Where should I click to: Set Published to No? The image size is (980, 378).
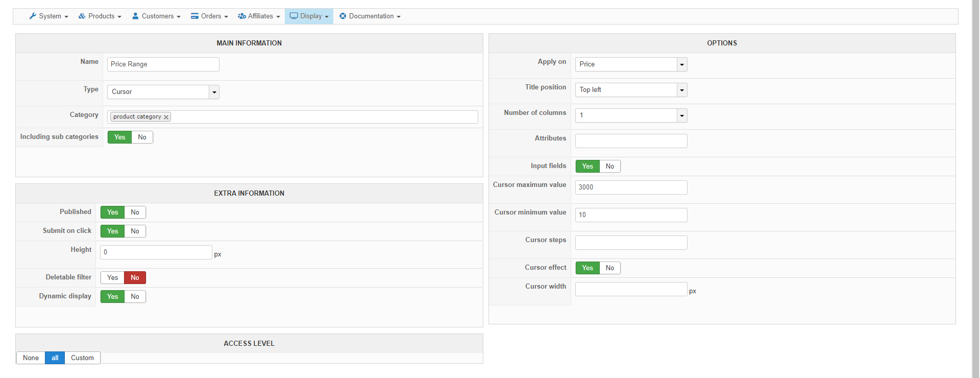(x=135, y=212)
